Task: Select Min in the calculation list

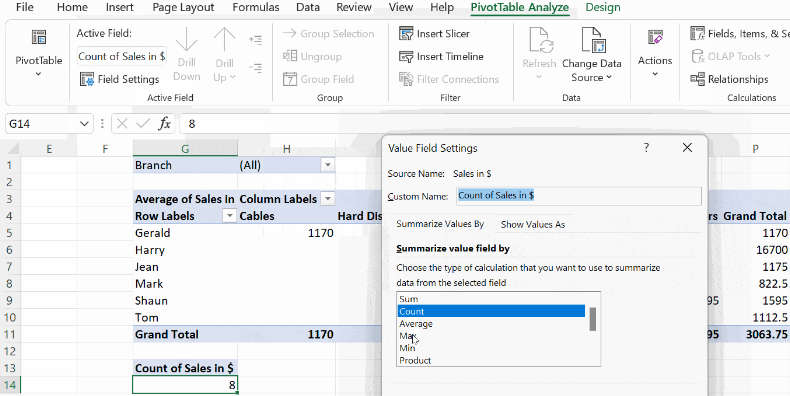Action: (x=491, y=348)
